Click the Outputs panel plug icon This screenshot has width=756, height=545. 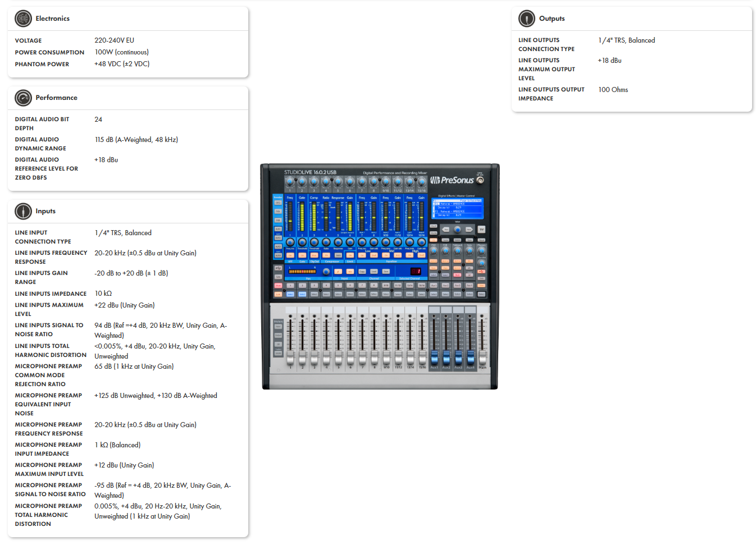(526, 19)
